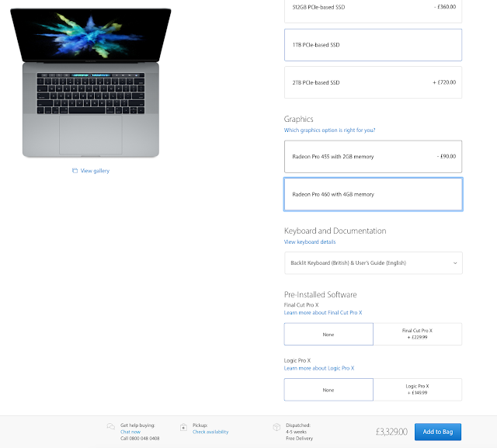Open the View keyboard details link
The width and height of the screenshot is (497, 448).
click(x=310, y=242)
